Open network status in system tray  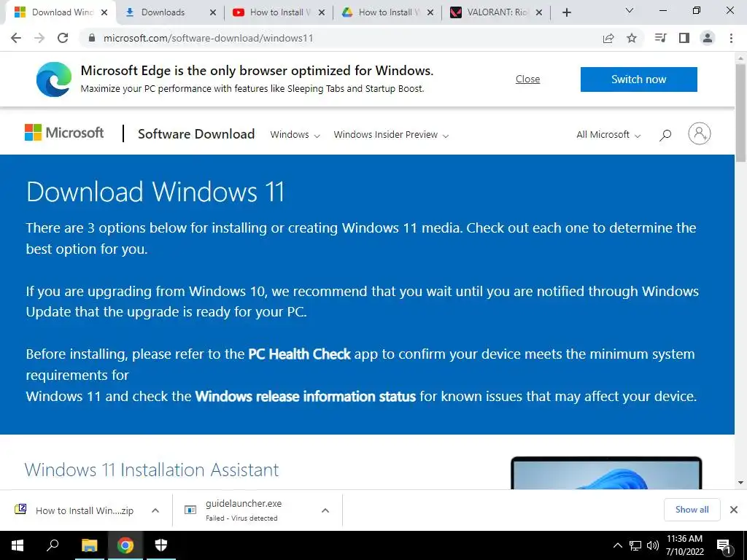point(635,545)
